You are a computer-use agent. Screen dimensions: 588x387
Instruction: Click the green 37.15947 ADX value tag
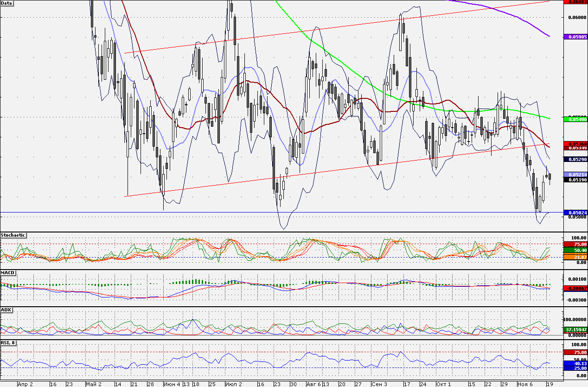click(x=575, y=329)
